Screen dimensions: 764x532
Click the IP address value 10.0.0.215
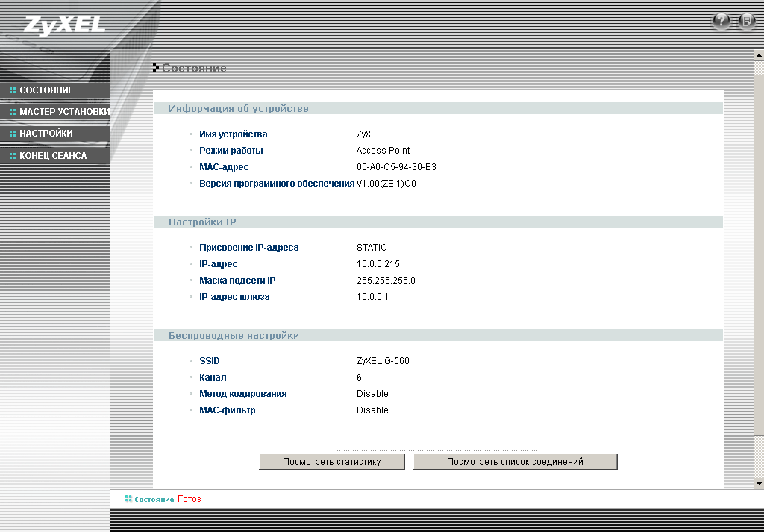(x=378, y=264)
